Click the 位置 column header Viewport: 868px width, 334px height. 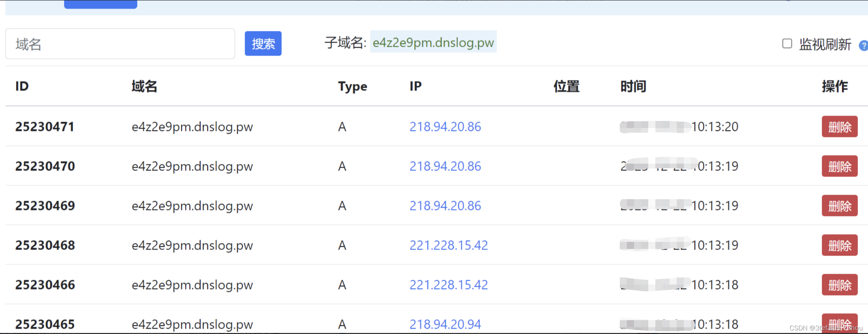point(566,86)
